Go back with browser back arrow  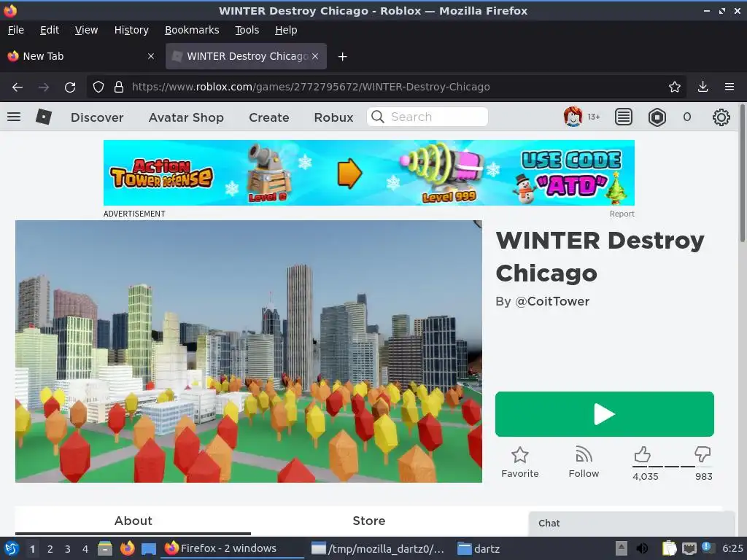[x=18, y=87]
